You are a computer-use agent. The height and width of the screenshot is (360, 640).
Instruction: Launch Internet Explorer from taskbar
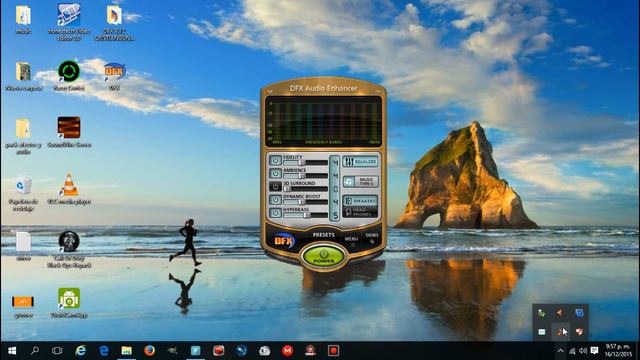80,351
